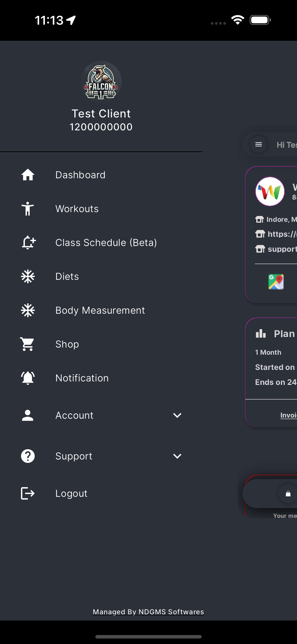This screenshot has width=297, height=644.
Task: Open the Notification bell icon
Action: pyautogui.click(x=28, y=378)
